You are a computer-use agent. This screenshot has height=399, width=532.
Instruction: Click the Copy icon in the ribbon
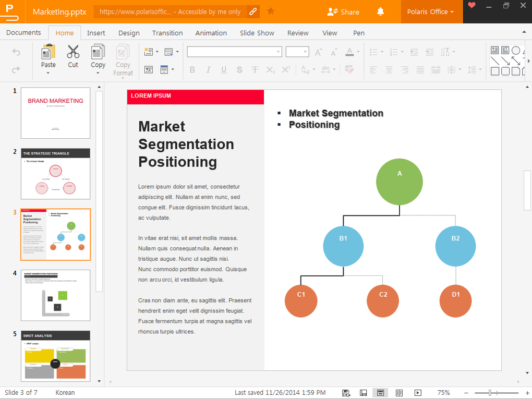coord(98,52)
